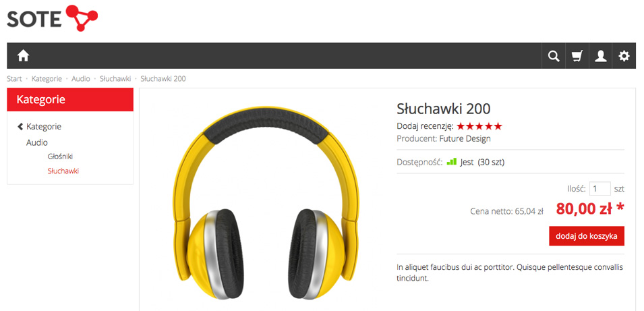Go to Start in breadcrumb
This screenshot has width=644, height=311.
tap(14, 78)
